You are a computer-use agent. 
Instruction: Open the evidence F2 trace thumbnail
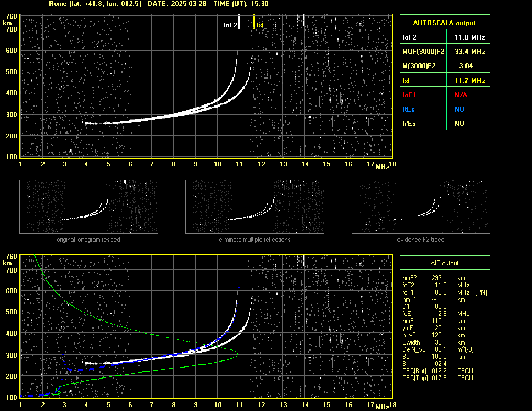421,207
